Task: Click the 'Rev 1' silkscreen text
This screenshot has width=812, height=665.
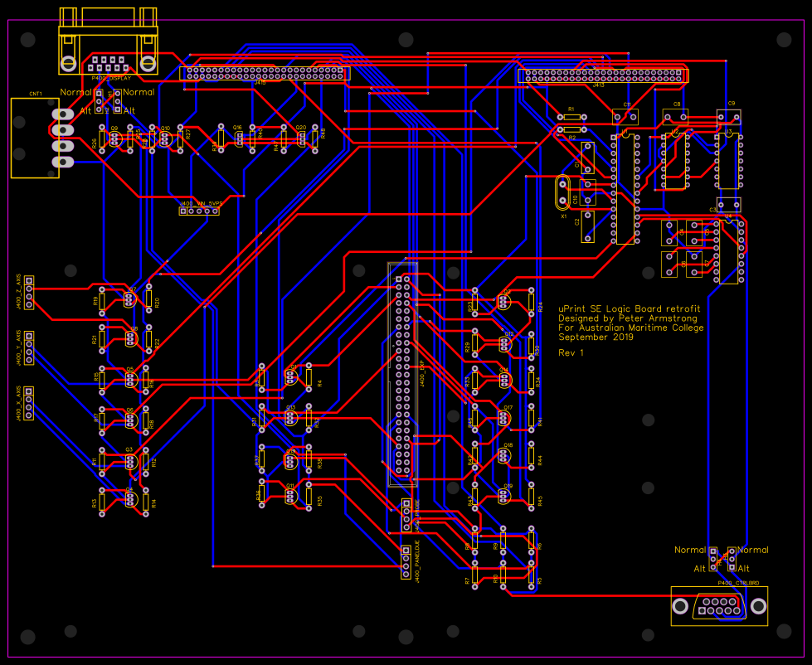Action: [571, 353]
